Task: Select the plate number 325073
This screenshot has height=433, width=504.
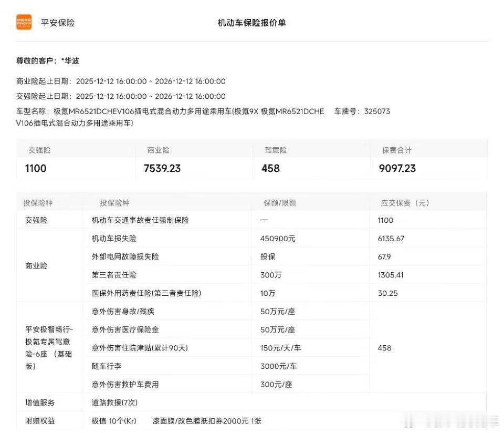Action: [377, 111]
